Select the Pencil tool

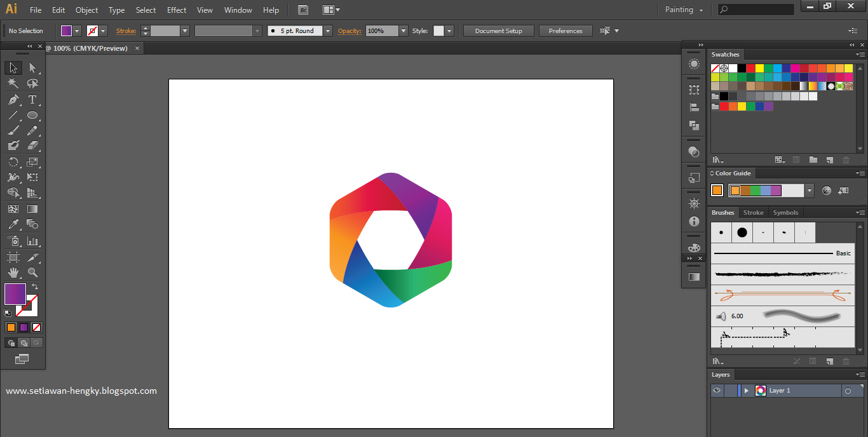pyautogui.click(x=32, y=131)
